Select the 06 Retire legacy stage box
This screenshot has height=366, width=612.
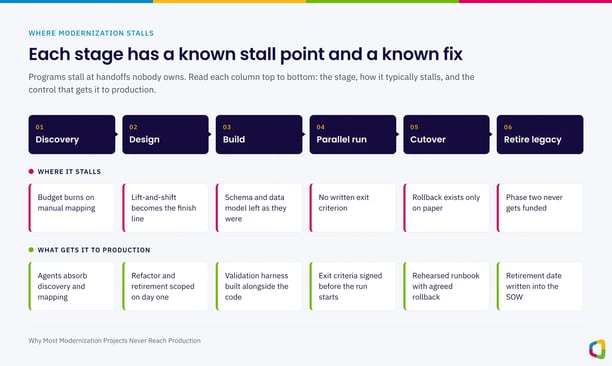(540, 134)
